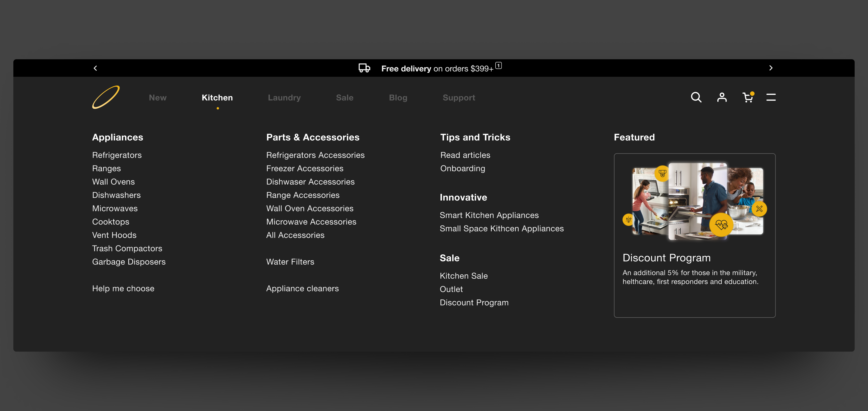Open the Cooktops link
The height and width of the screenshot is (411, 868).
pyautogui.click(x=111, y=222)
